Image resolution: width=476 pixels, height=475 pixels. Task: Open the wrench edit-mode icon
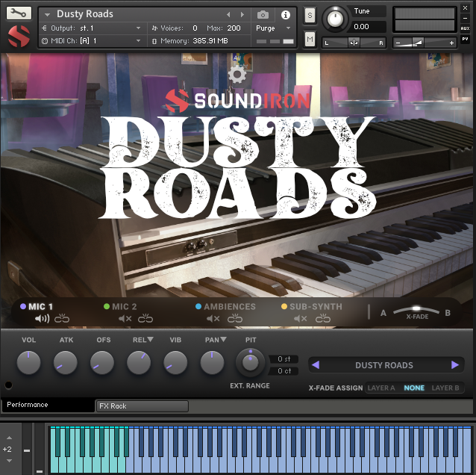tap(19, 13)
